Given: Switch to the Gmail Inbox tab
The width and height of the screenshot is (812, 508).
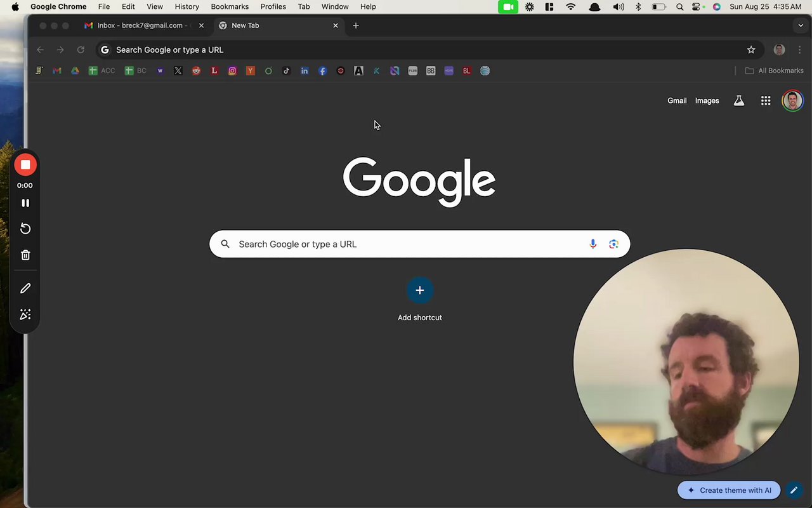Looking at the screenshot, I should click(140, 25).
